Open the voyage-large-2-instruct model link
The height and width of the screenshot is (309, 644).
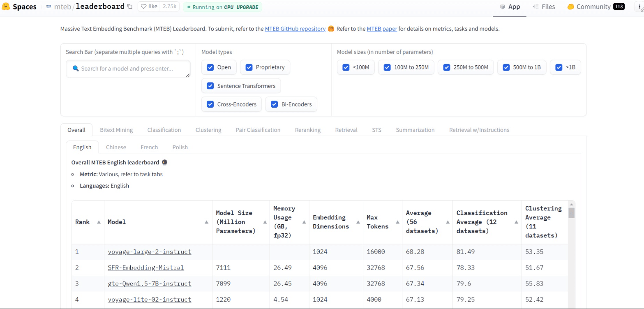(x=149, y=251)
